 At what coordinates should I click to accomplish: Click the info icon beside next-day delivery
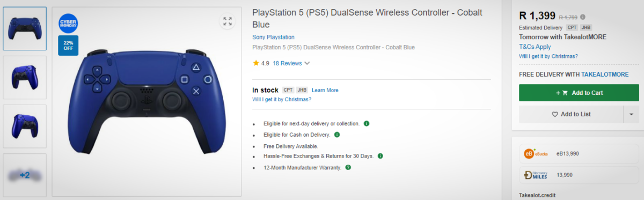click(x=367, y=123)
